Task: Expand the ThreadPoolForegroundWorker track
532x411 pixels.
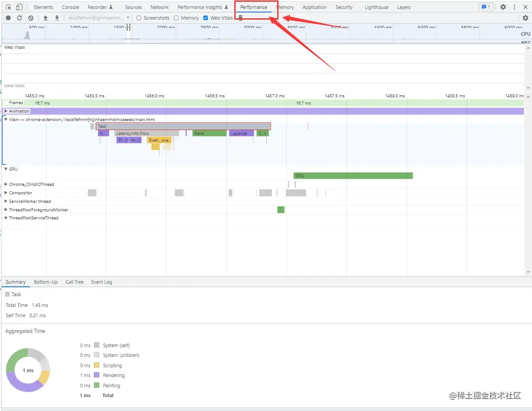Action: [6, 210]
